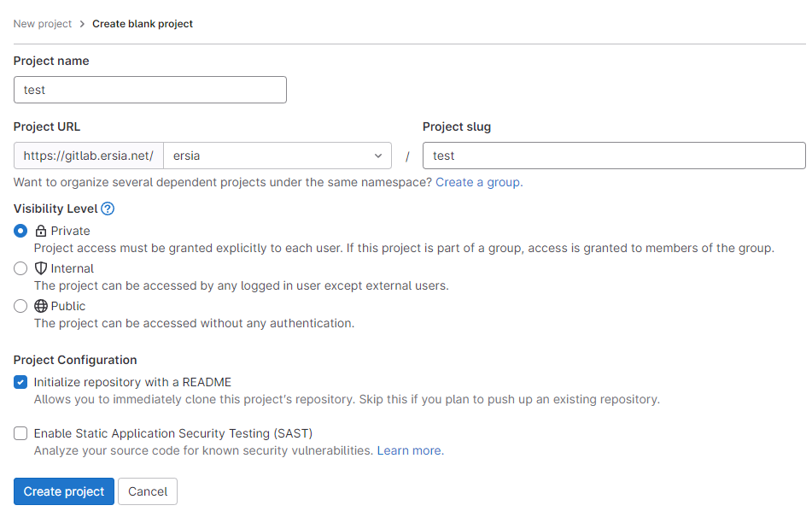Click the Private lock icon
This screenshot has height=529, width=812.
point(41,231)
